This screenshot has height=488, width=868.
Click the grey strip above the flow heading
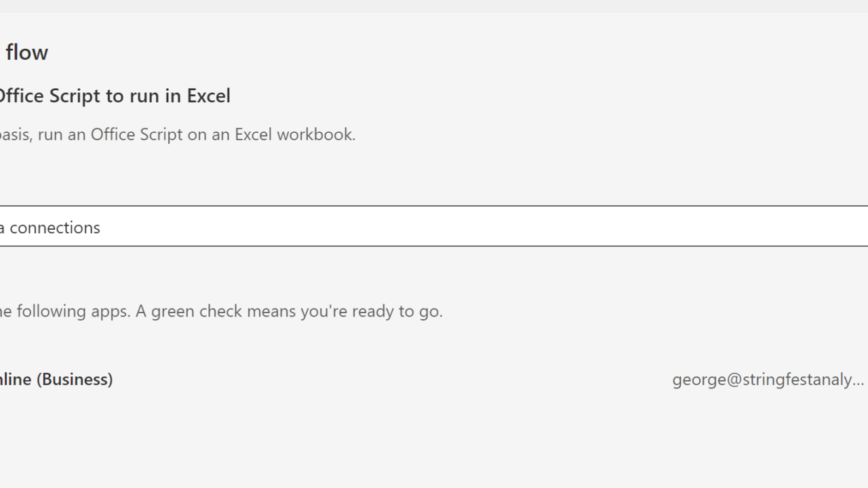[434, 6]
